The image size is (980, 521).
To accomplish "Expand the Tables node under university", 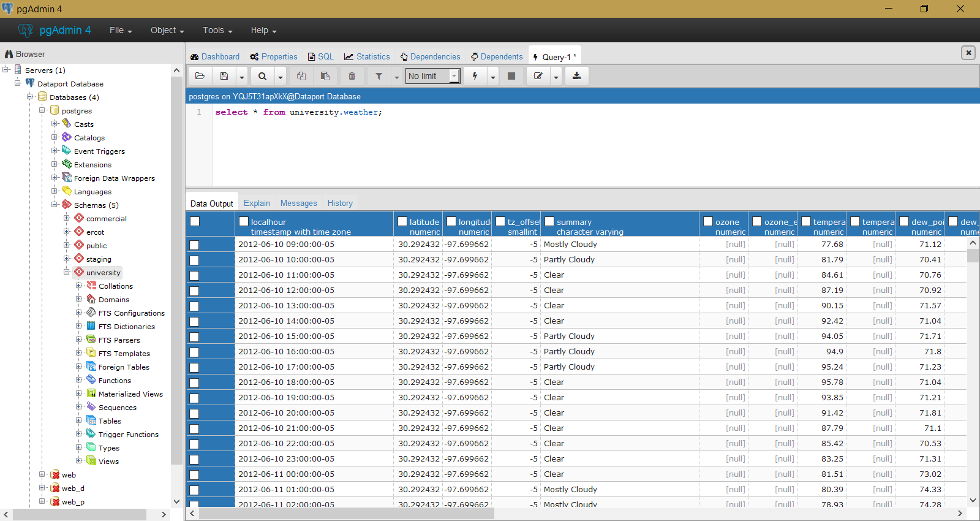I will click(79, 420).
